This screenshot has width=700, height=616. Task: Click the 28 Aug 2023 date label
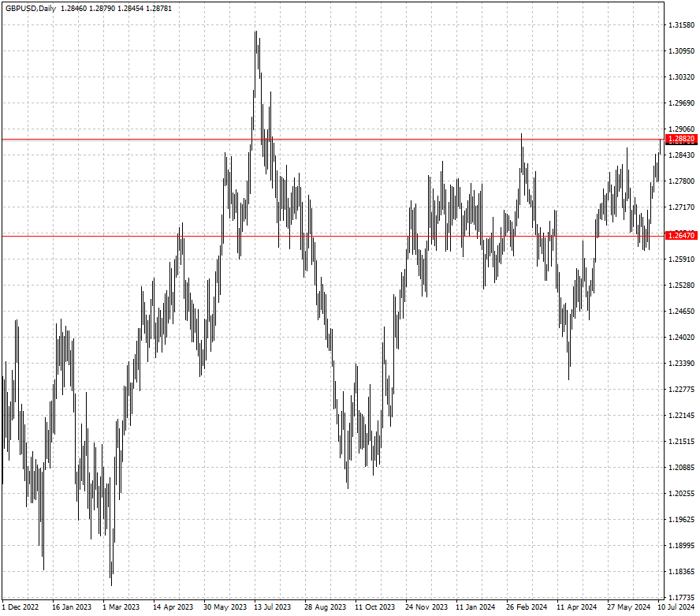[325, 607]
